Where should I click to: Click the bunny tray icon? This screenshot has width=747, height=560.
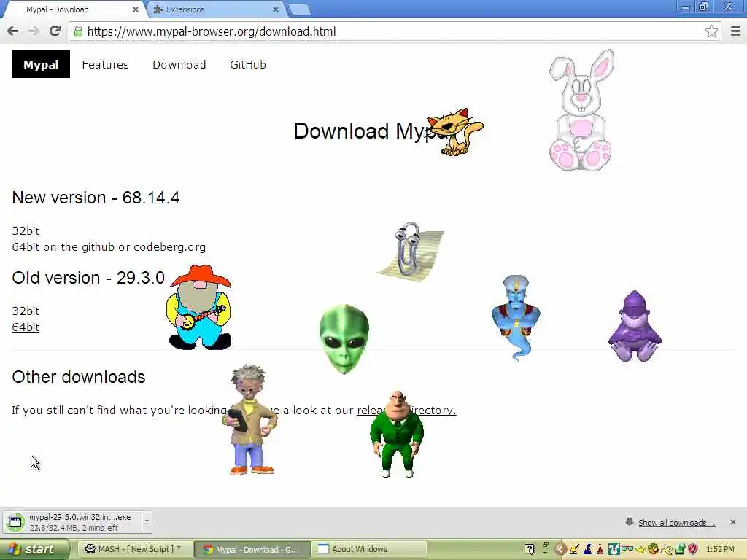click(x=614, y=549)
